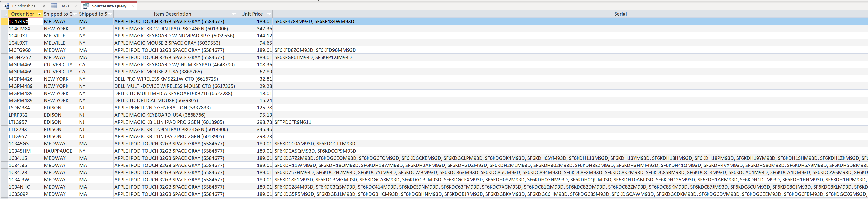This screenshot has height=199, width=868.
Task: Open the Order Nbr column filter dropdown
Action: coord(40,14)
